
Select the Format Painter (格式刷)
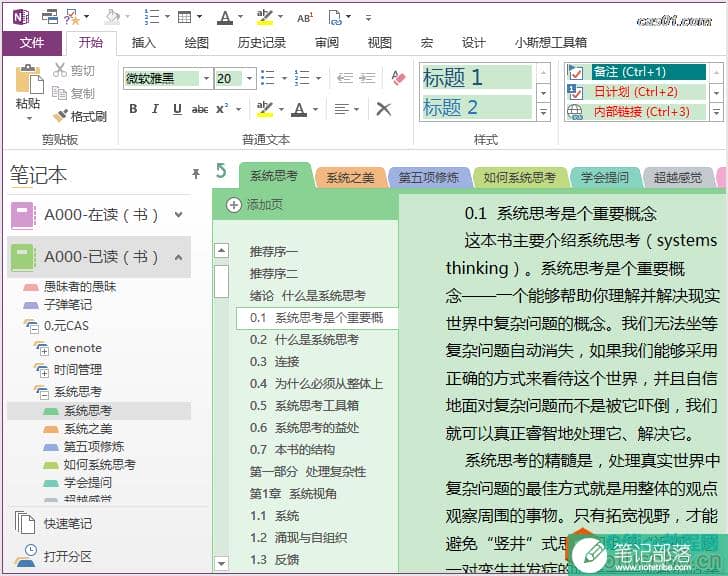click(80, 116)
